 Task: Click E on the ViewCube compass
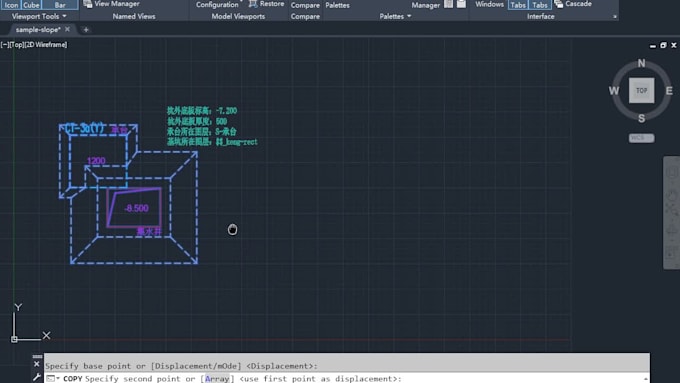point(669,91)
